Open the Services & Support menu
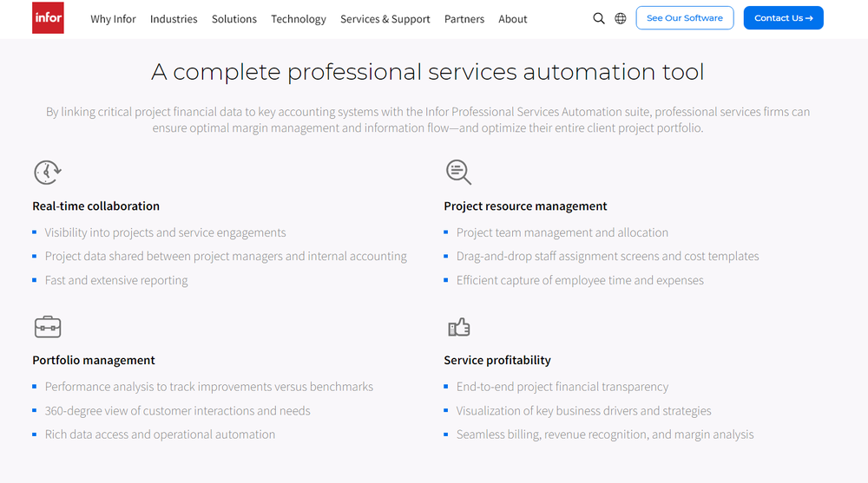 385,19
